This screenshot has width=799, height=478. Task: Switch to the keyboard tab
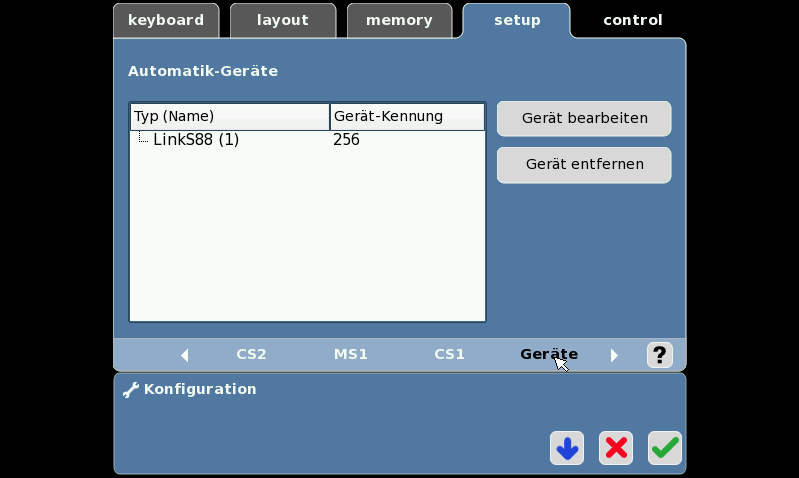coord(166,20)
